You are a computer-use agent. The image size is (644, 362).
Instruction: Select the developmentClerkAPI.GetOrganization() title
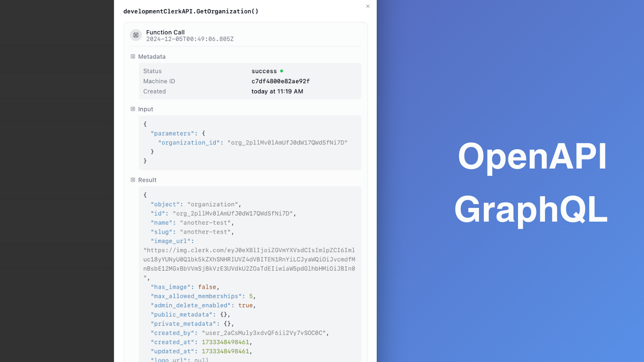click(191, 11)
